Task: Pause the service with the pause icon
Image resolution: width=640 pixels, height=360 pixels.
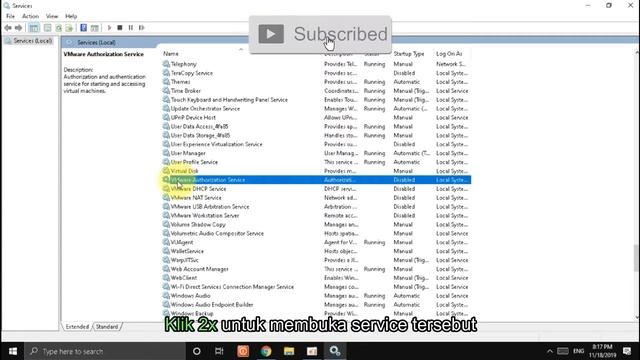Action: coord(131,28)
